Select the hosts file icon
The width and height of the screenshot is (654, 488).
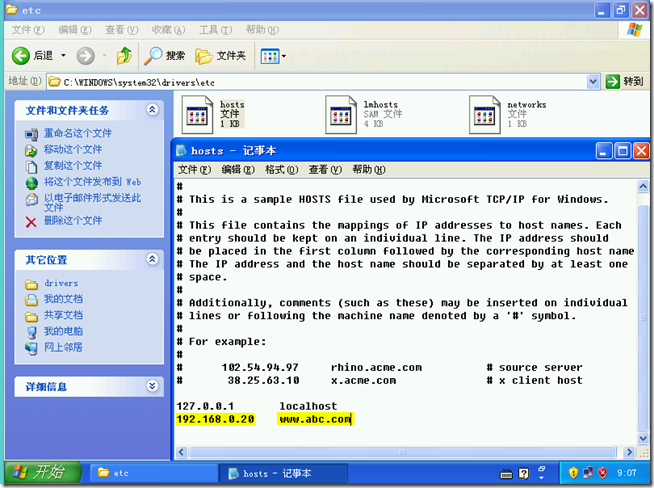197,115
